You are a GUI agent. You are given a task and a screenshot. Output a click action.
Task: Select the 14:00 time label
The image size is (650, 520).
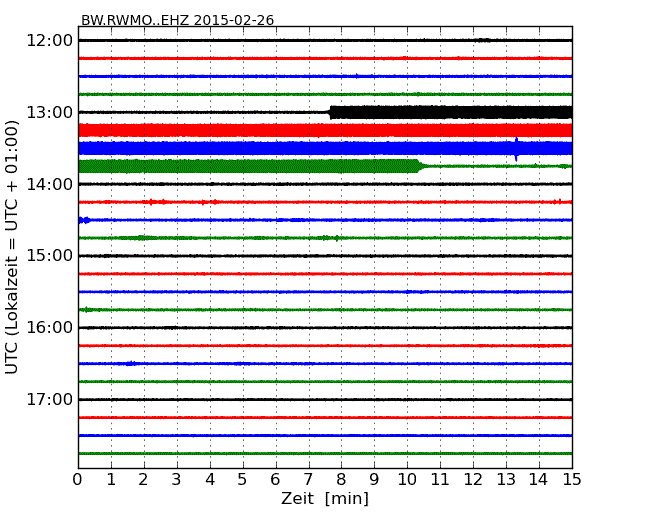[x=49, y=184]
